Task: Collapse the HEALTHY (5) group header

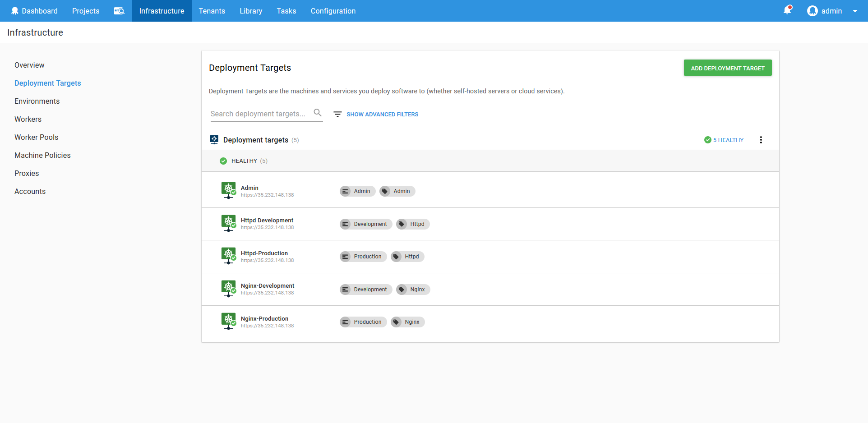Action: pyautogui.click(x=244, y=161)
